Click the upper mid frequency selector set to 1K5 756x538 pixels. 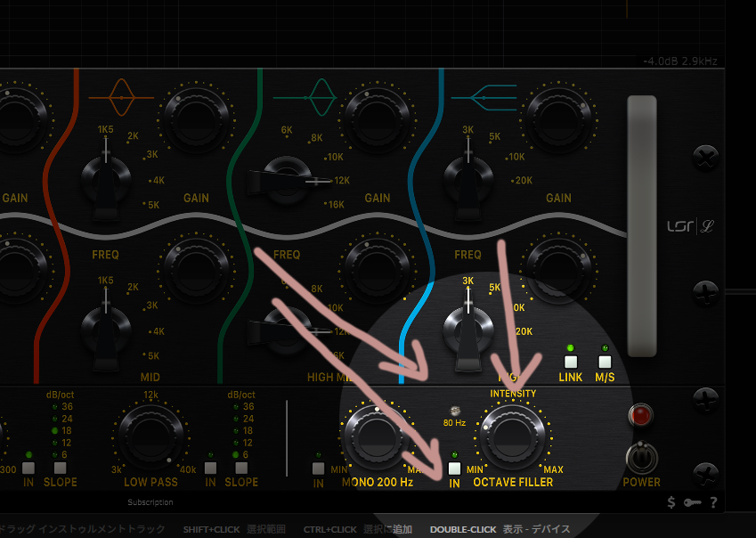coord(106,179)
